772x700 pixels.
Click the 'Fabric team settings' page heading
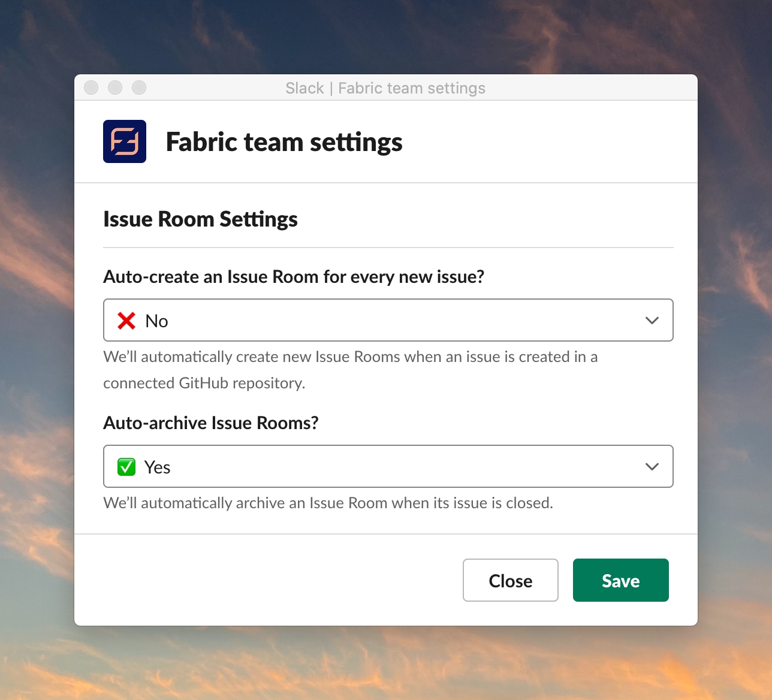pos(284,142)
